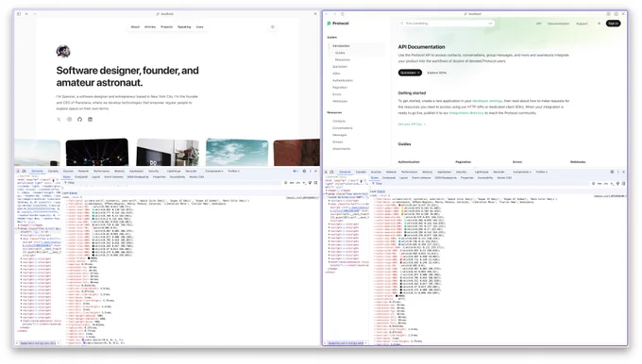Screen dimensions: 642x364
Task: Open settings gear in right DevTools
Action: (x=612, y=172)
